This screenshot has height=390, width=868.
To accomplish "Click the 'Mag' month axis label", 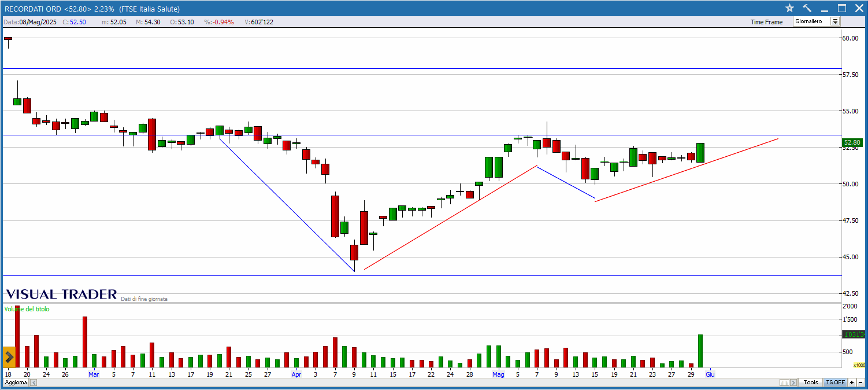I will [498, 374].
